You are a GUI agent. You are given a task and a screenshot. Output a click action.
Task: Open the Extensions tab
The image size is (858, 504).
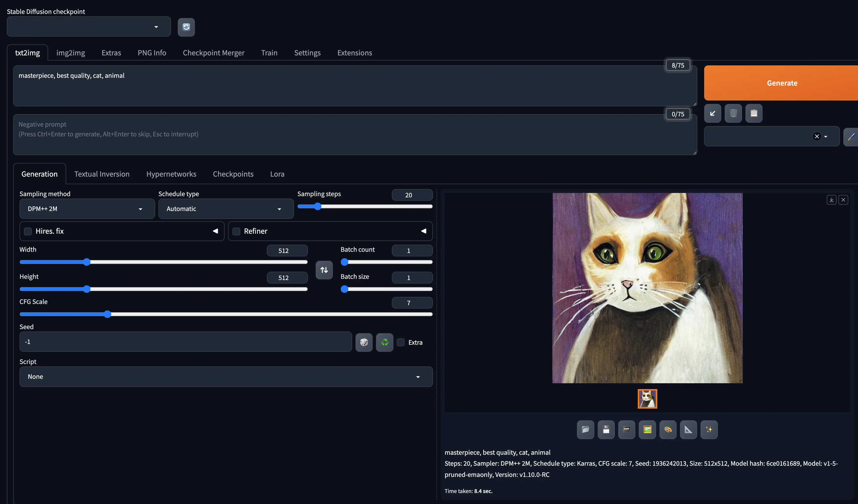[x=355, y=53]
